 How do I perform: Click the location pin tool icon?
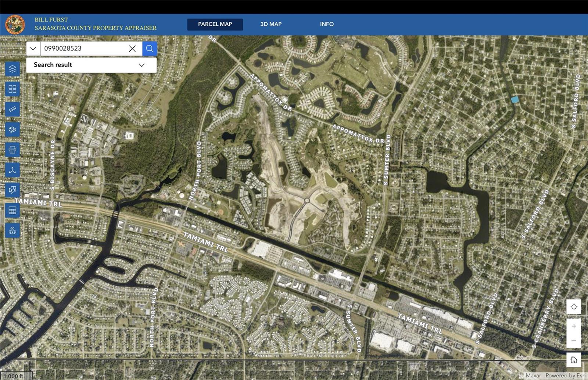[x=12, y=231]
